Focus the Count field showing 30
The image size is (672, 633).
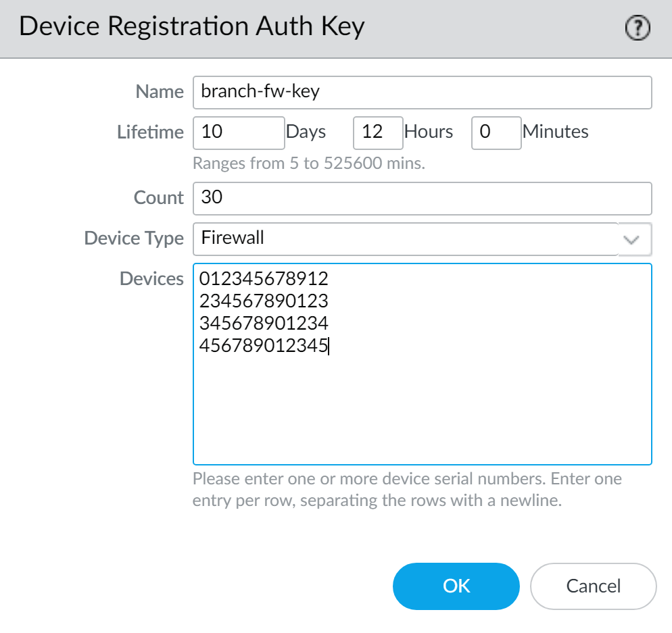tap(422, 198)
